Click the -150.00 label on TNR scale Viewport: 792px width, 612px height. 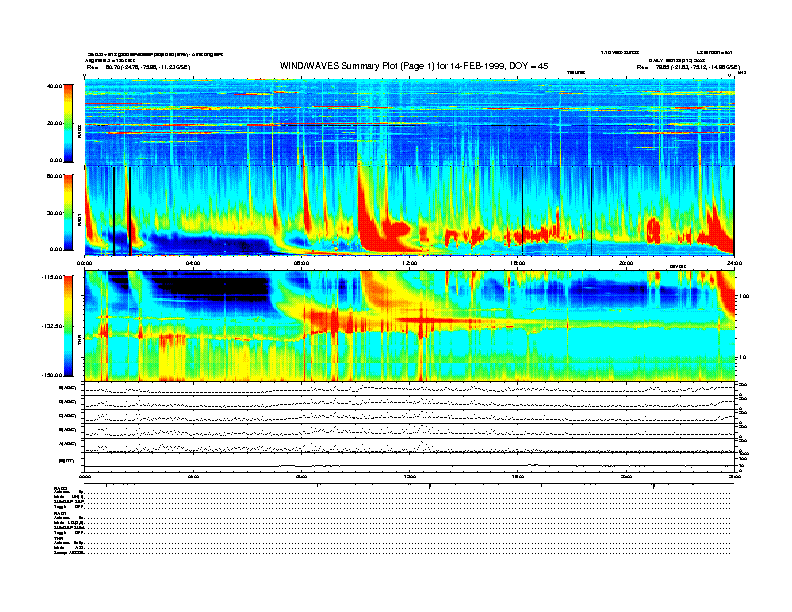tap(53, 375)
